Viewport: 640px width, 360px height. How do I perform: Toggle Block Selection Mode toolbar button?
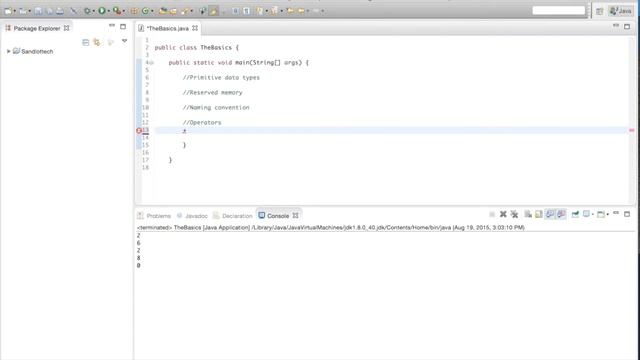[x=236, y=11]
